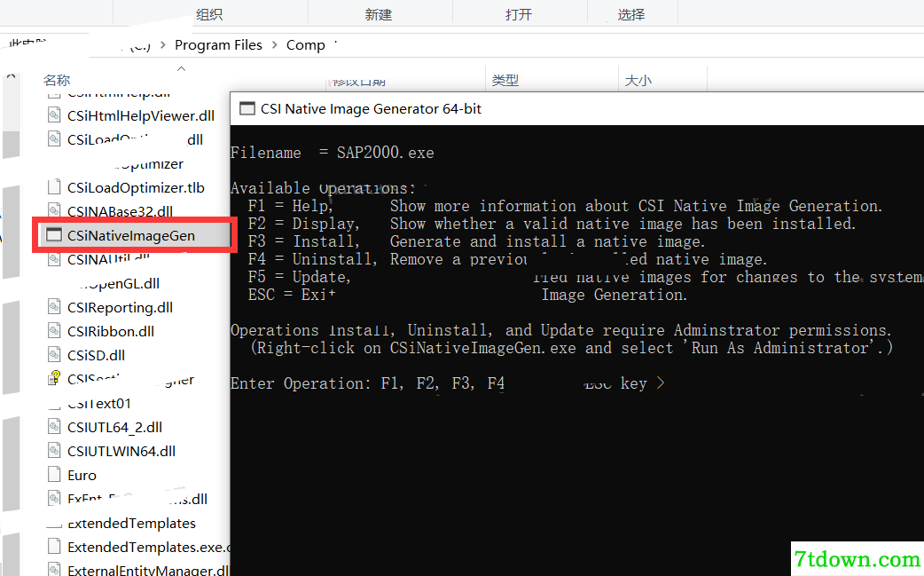The height and width of the screenshot is (576, 924).
Task: Click the CSIRibbon.dll file icon
Action: [x=54, y=331]
